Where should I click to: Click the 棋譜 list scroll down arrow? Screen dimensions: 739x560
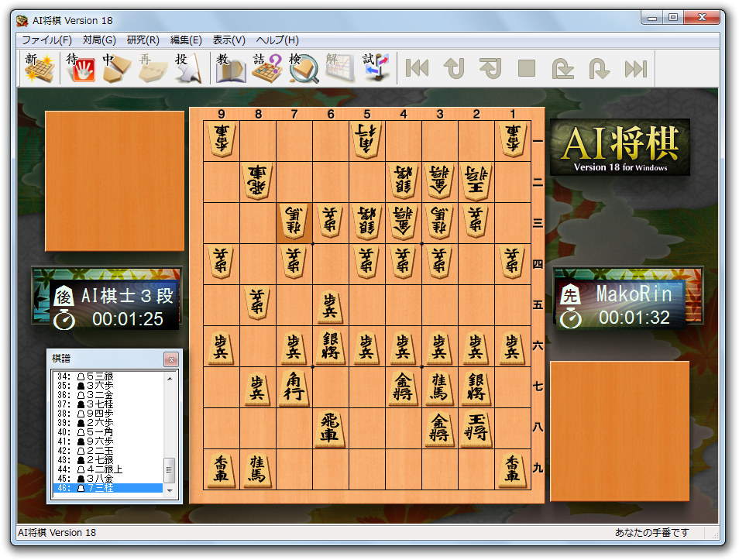coord(170,491)
